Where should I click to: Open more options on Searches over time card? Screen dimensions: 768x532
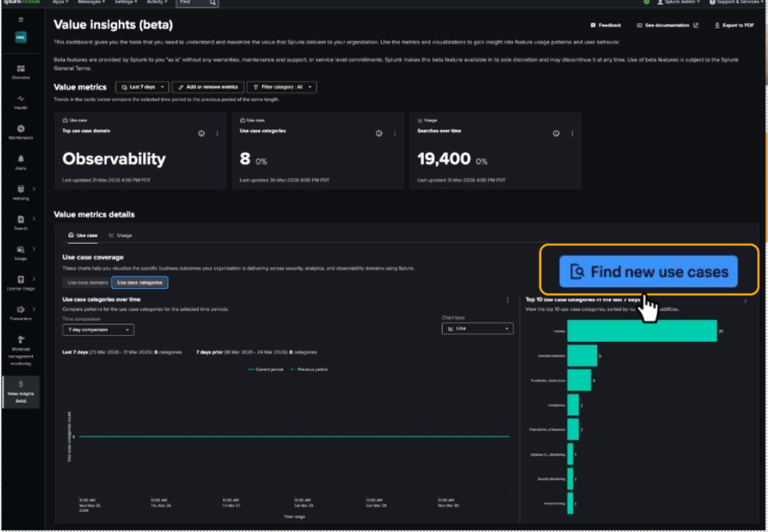coord(572,133)
